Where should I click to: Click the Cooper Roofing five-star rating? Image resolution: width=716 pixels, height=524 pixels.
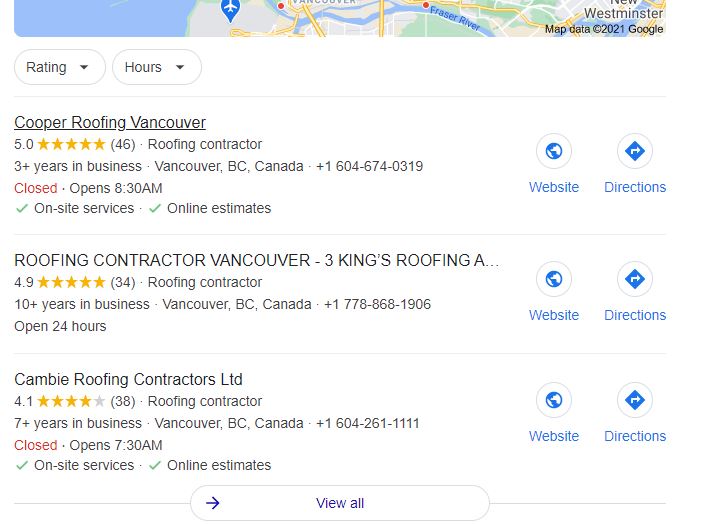(71, 144)
